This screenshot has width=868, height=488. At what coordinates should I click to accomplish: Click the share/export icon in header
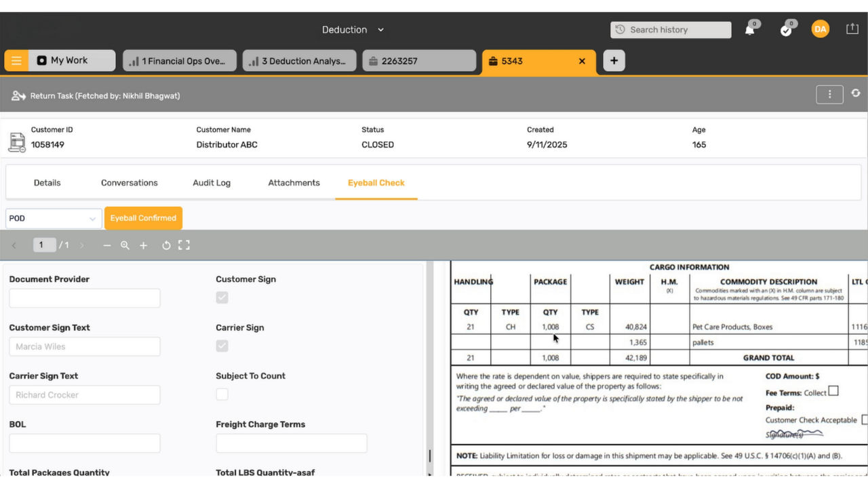click(x=852, y=28)
